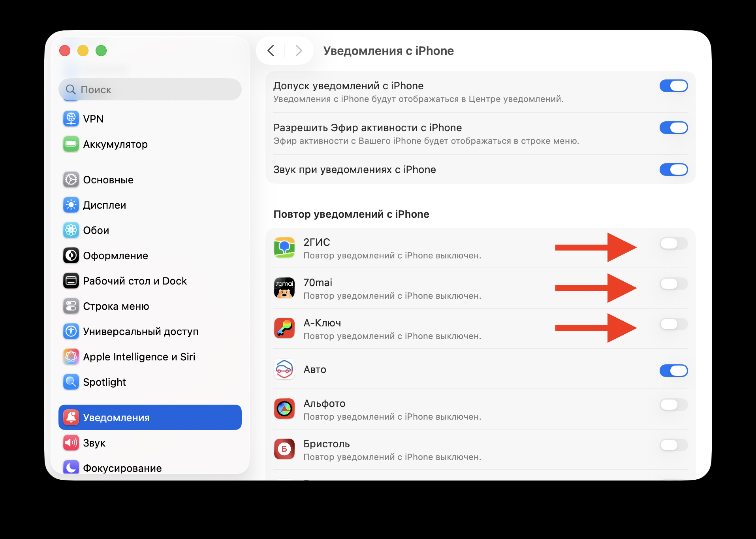Select the Spotlight icon in sidebar
Viewport: 756px width, 539px height.
pos(71,382)
